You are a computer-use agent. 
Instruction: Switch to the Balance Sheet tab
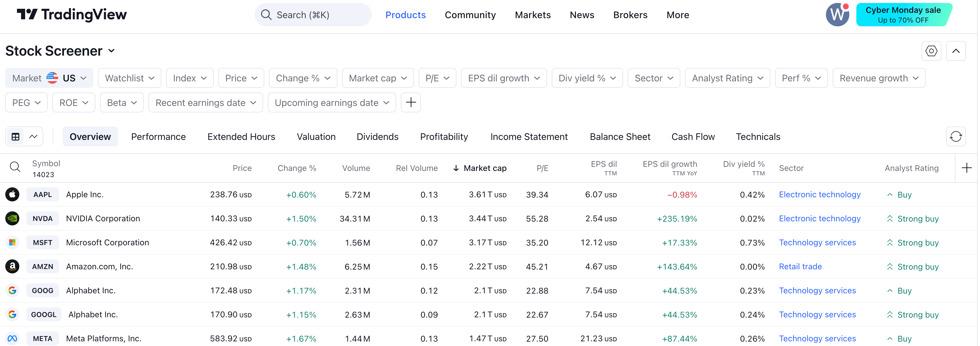(x=620, y=136)
